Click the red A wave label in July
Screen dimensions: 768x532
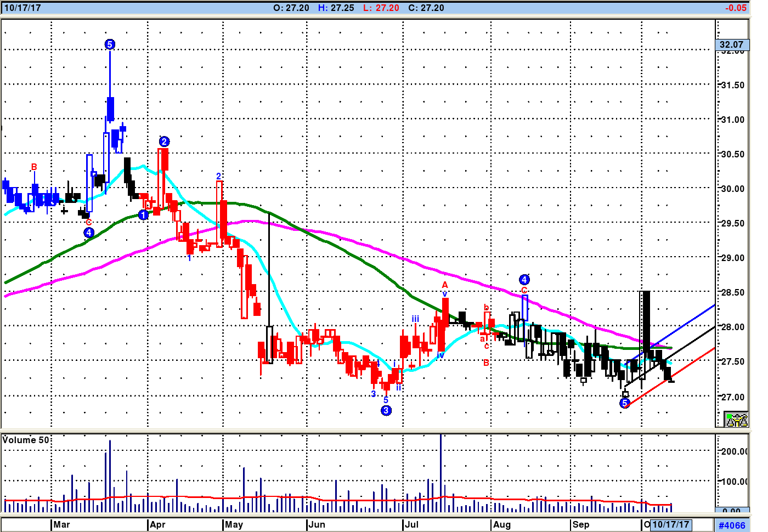(445, 285)
